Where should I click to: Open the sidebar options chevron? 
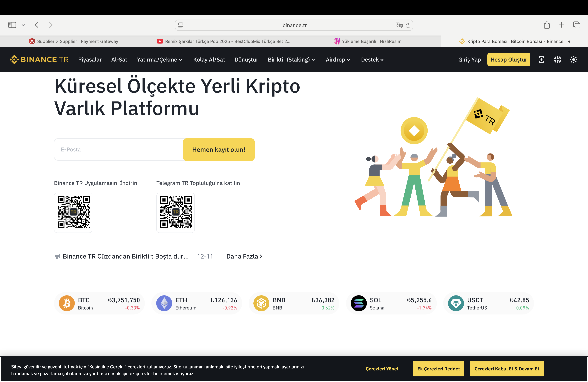coord(23,25)
